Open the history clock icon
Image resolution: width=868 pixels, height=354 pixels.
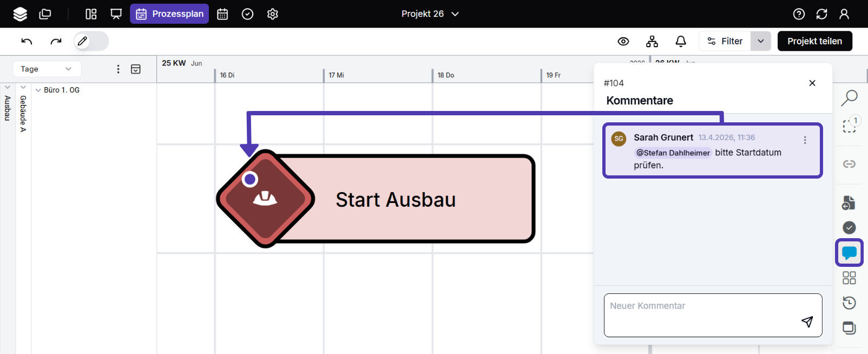849,303
